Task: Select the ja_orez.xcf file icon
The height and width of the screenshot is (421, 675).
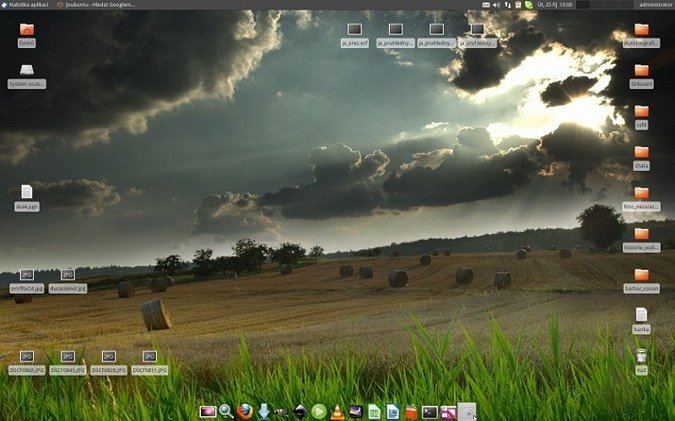Action: (355, 30)
